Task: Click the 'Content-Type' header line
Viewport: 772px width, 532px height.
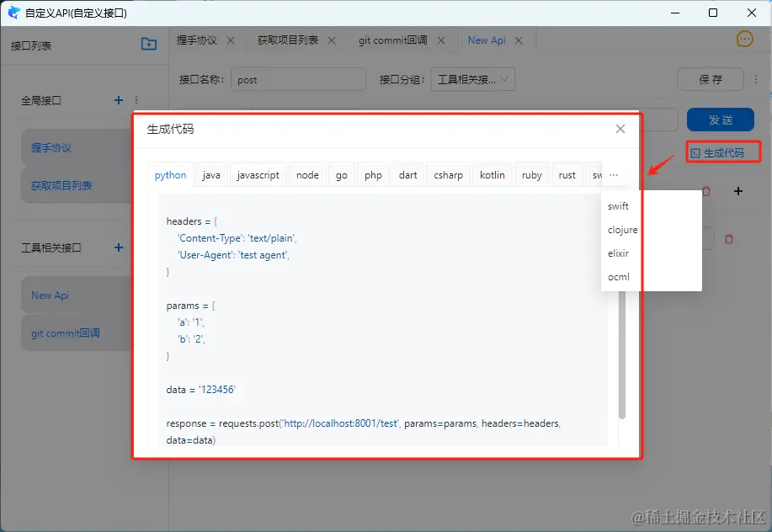Action: 237,238
